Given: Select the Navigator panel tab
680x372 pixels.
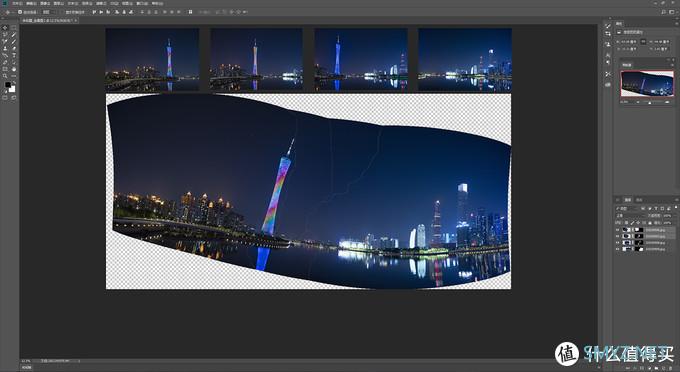Looking at the screenshot, I should pyautogui.click(x=627, y=65).
